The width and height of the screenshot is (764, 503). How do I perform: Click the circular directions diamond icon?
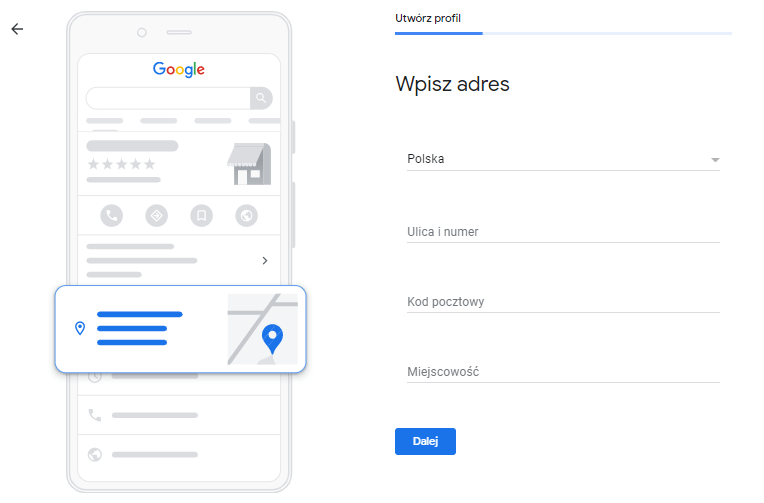tap(156, 215)
